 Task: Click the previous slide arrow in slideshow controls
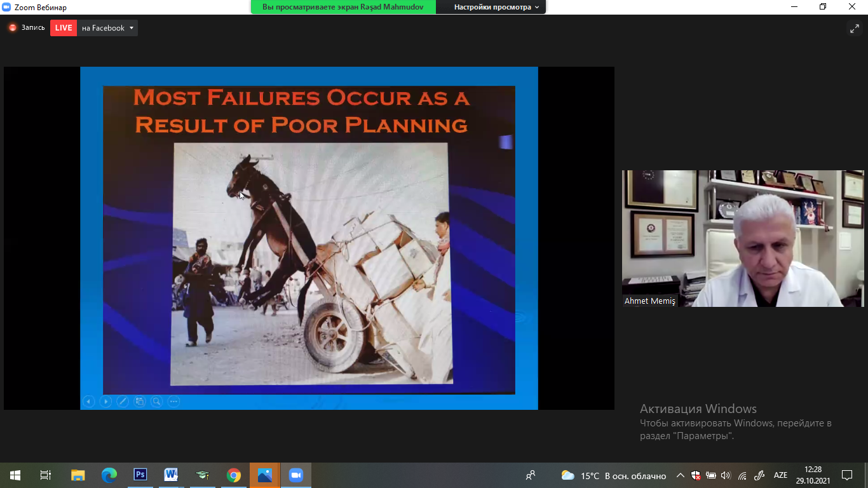pos(89,402)
